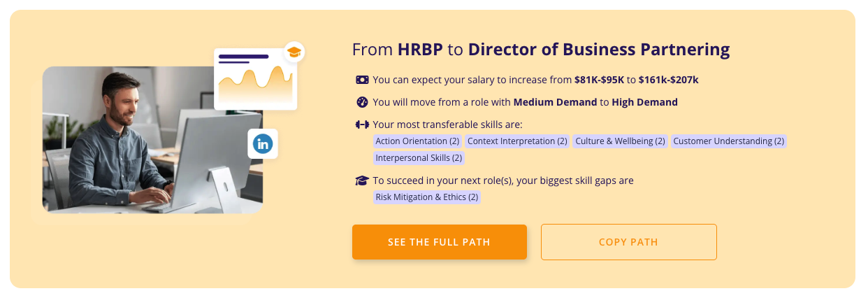
Task: Select the Risk Mitigation & Ethics (2) tag
Action: (427, 197)
